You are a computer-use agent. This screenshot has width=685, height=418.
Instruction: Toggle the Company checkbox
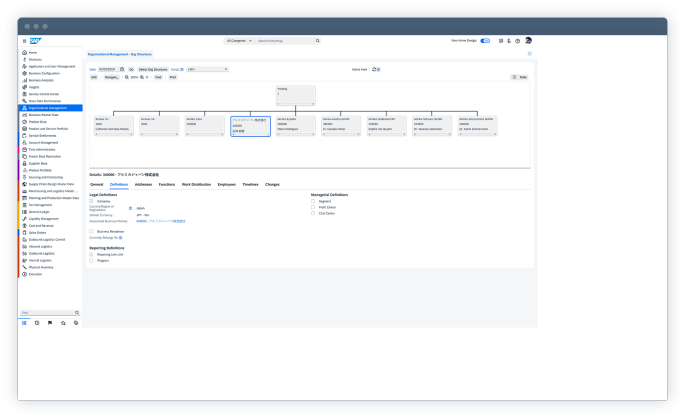click(x=91, y=201)
